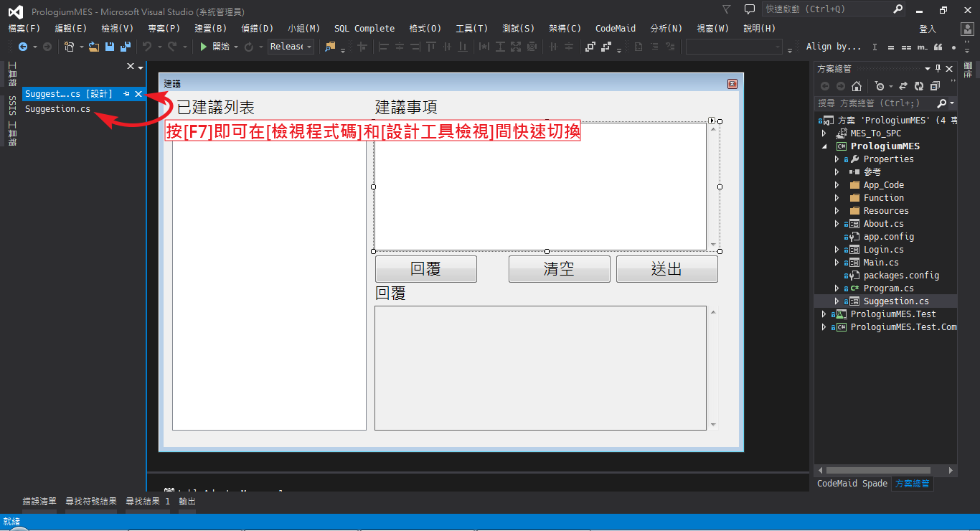The image size is (980, 531).
Task: Click the Open File folder icon
Action: (x=94, y=47)
